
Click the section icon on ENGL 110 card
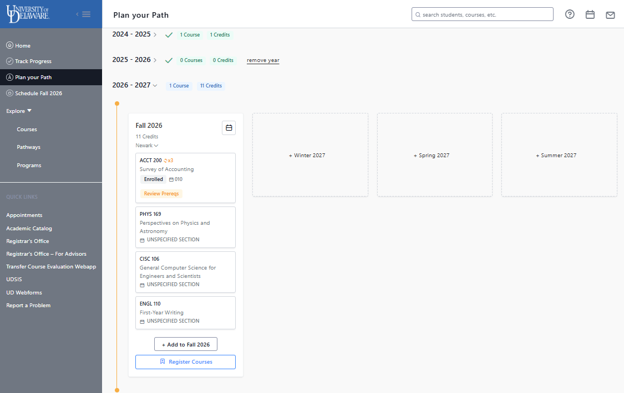tap(142, 321)
